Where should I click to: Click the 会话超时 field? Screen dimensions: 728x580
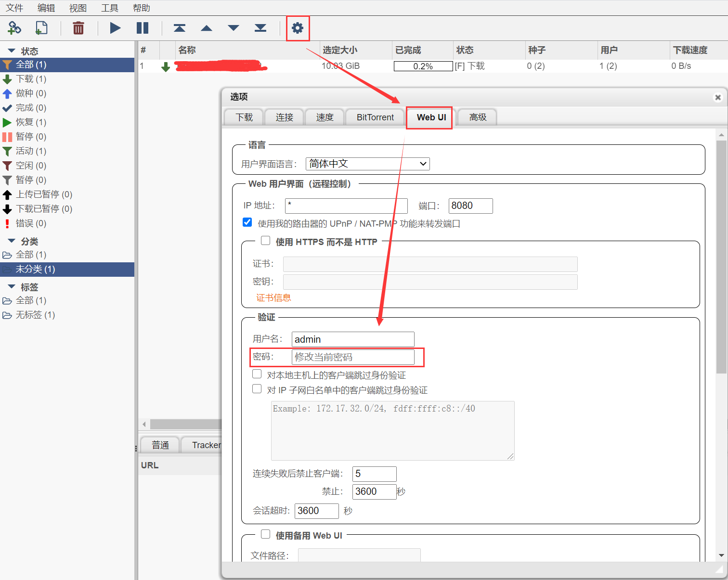317,511
